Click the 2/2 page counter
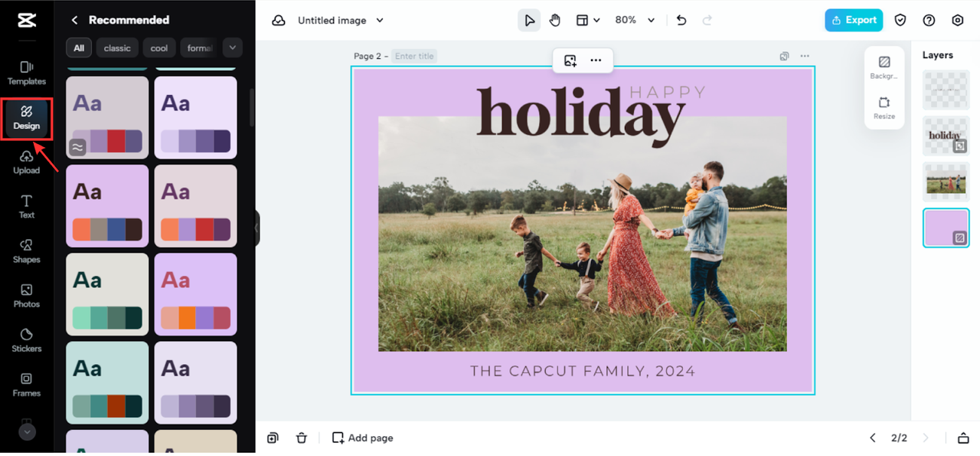 click(x=899, y=438)
